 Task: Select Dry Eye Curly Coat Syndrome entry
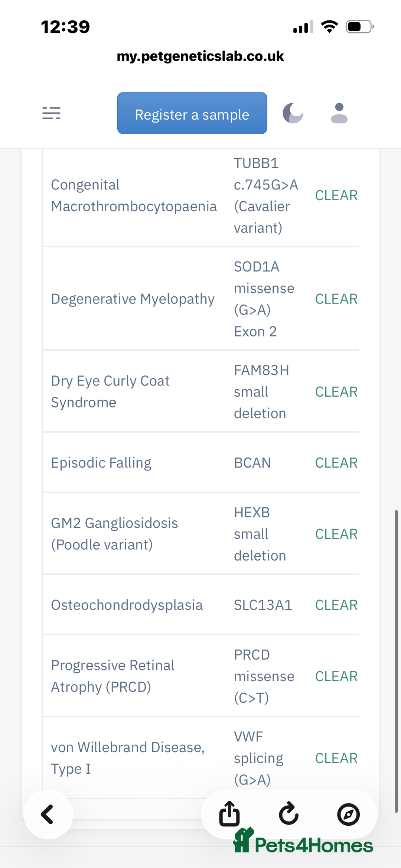point(110,391)
